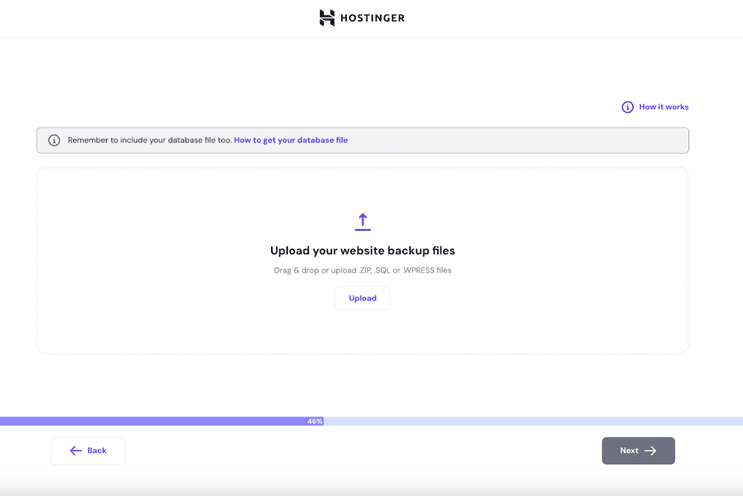Open the How it works link
Screen dimensions: 743x496
[663, 107]
